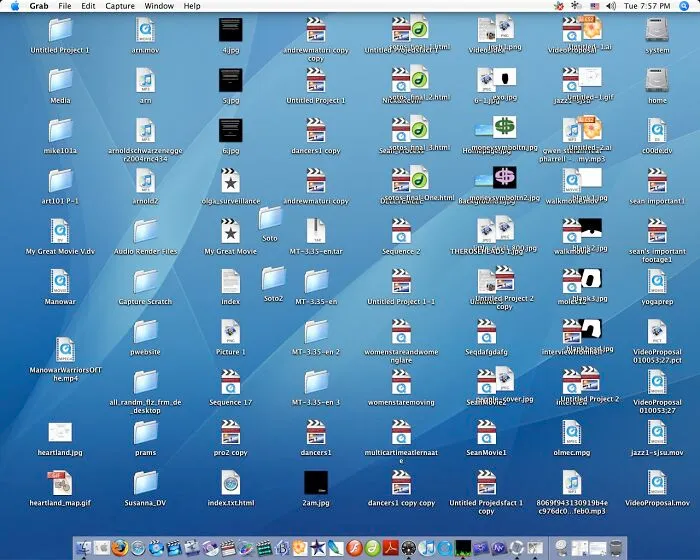Select the system hard drive
The height and width of the screenshot is (560, 700).
click(657, 30)
